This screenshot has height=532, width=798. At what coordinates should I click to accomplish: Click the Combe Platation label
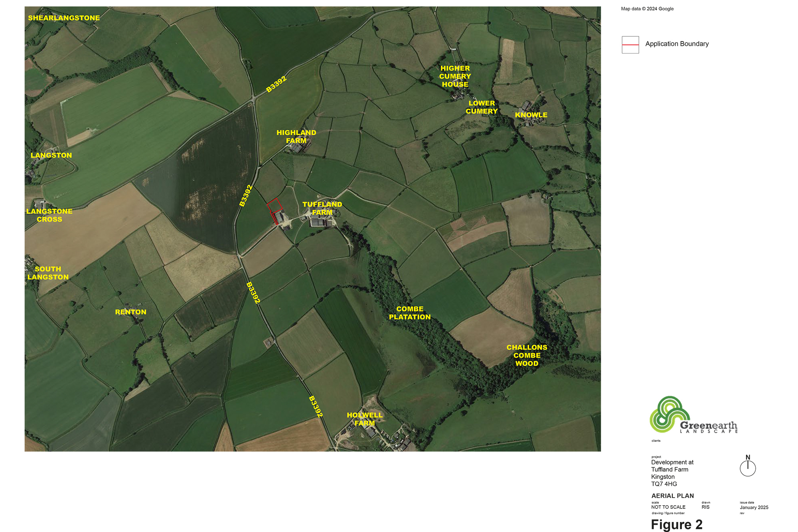click(410, 313)
